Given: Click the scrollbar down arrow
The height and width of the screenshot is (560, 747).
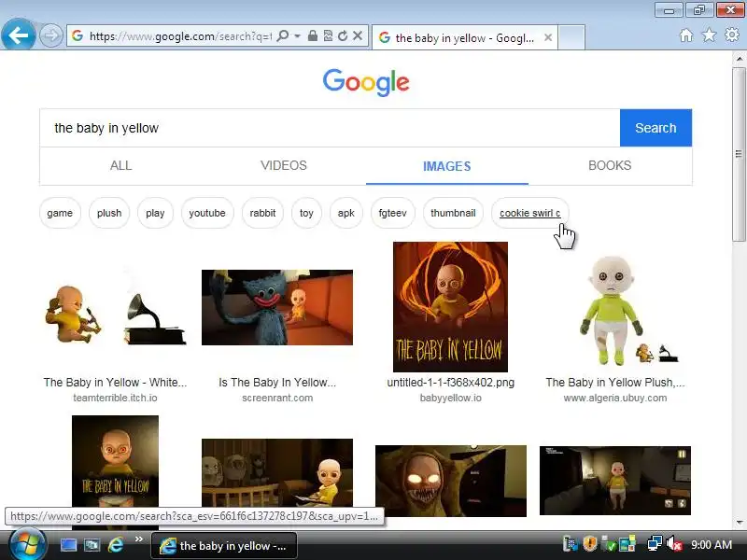Looking at the screenshot, I should coord(740,523).
